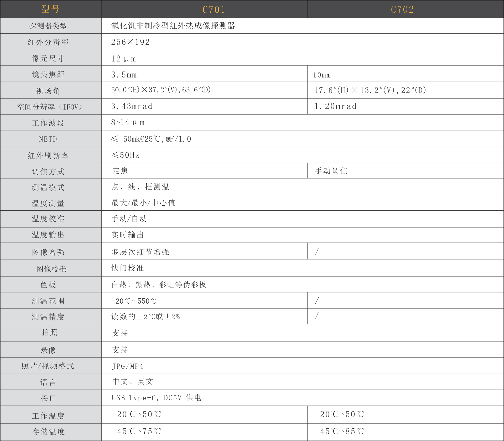Click the 支持 value in the 录像 row

coord(120,350)
